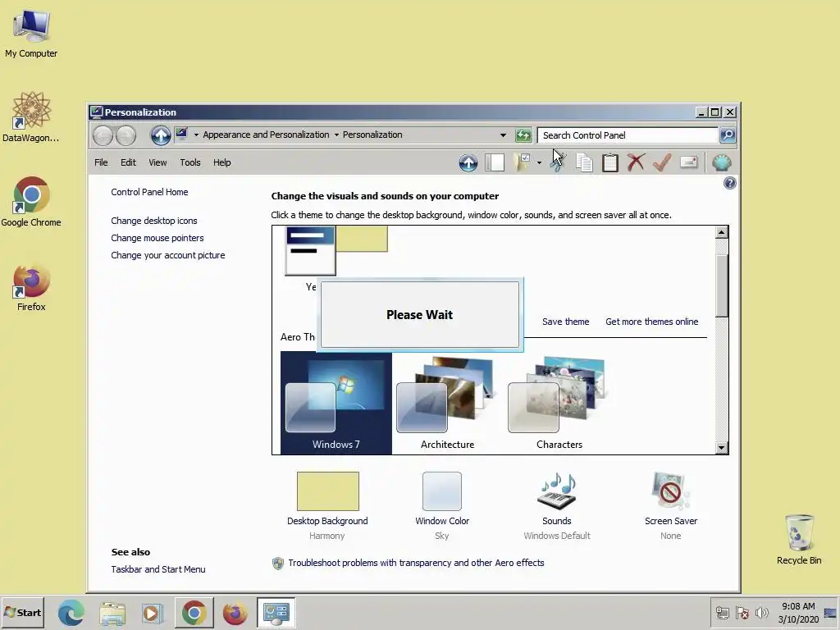The width and height of the screenshot is (840, 630).
Task: Open Help with the blue question icon
Action: (729, 183)
